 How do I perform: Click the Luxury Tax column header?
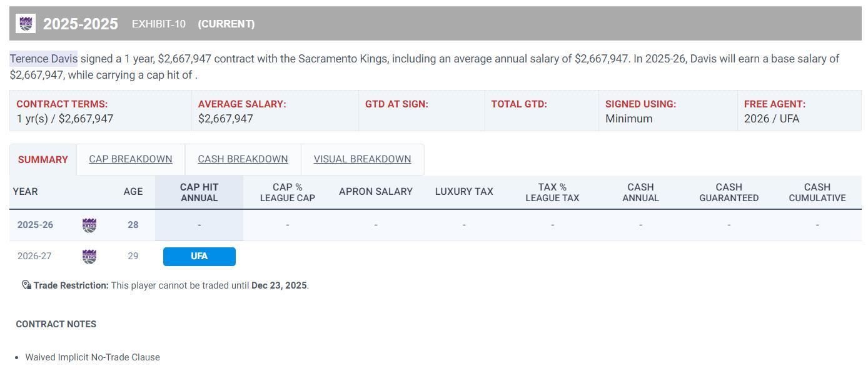[464, 192]
